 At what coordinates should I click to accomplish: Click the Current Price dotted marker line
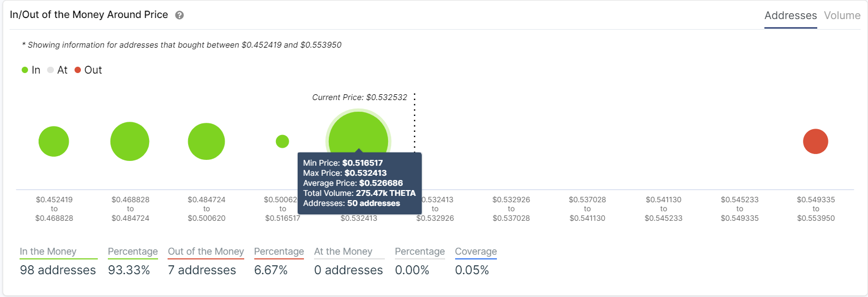coord(414,123)
